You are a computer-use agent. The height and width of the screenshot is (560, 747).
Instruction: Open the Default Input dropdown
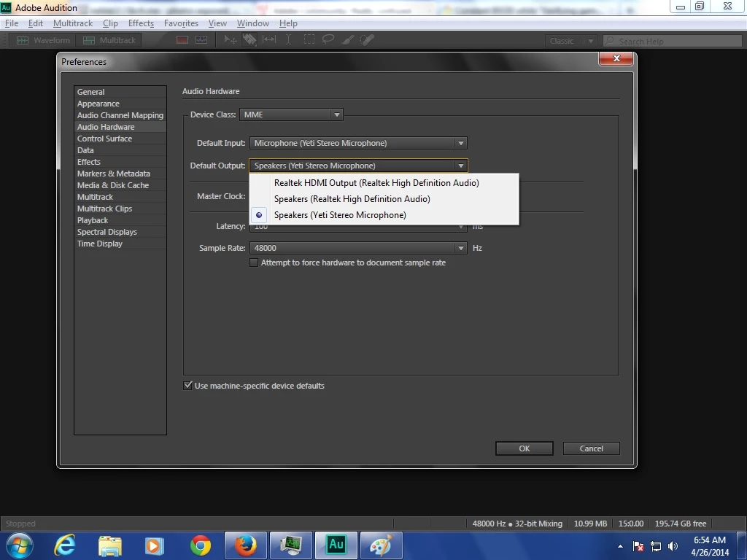tap(358, 143)
